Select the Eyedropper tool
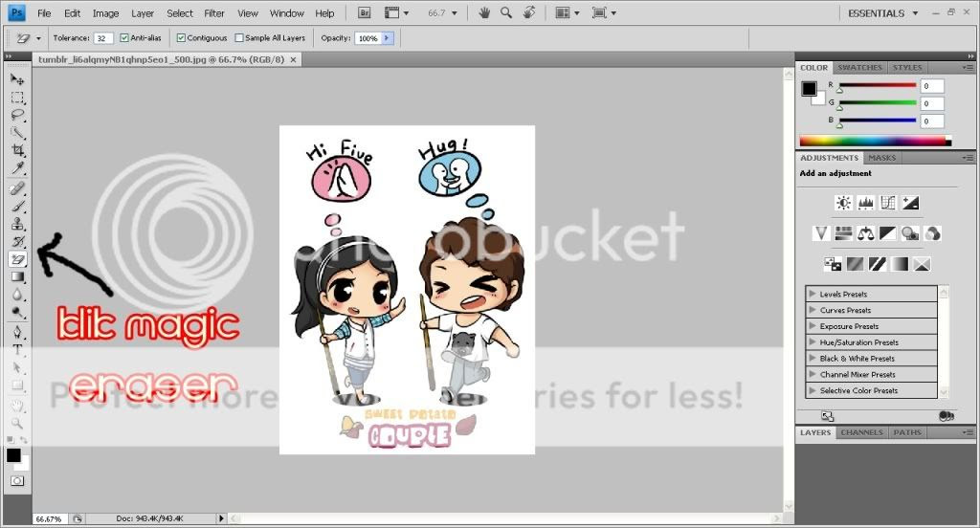The height and width of the screenshot is (528, 980). 17,167
